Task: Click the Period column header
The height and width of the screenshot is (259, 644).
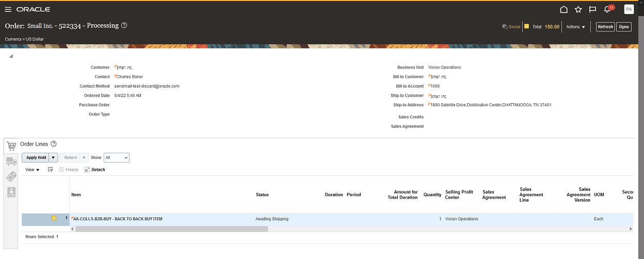Action: pyautogui.click(x=354, y=195)
